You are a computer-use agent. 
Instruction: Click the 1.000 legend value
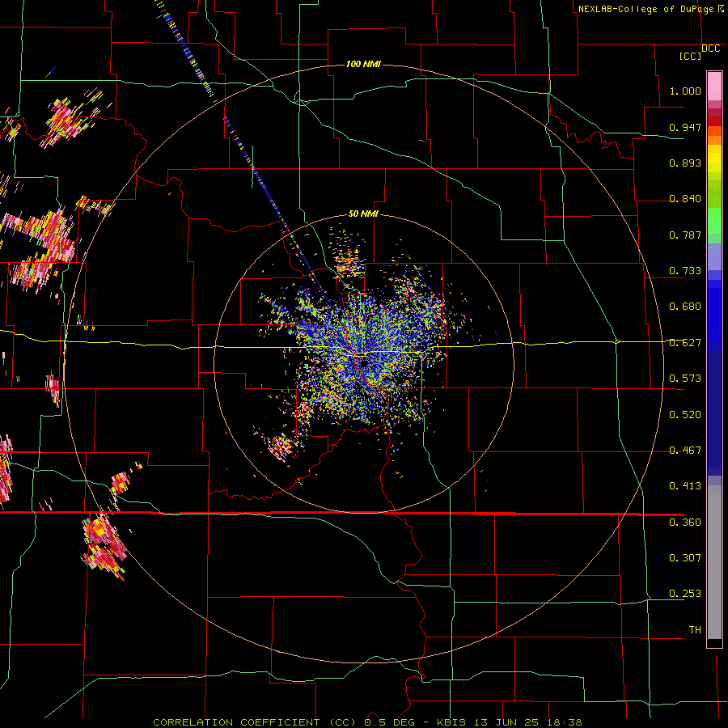tap(685, 91)
